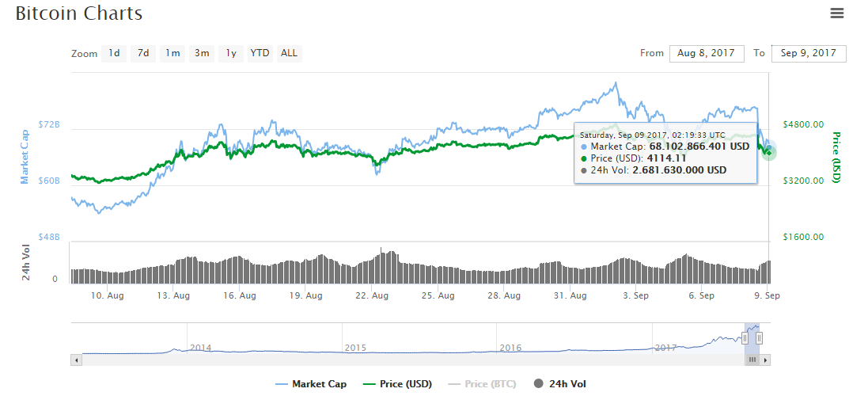The image size is (868, 396).
Task: Click the 3. Sep axis label
Action: (x=635, y=295)
